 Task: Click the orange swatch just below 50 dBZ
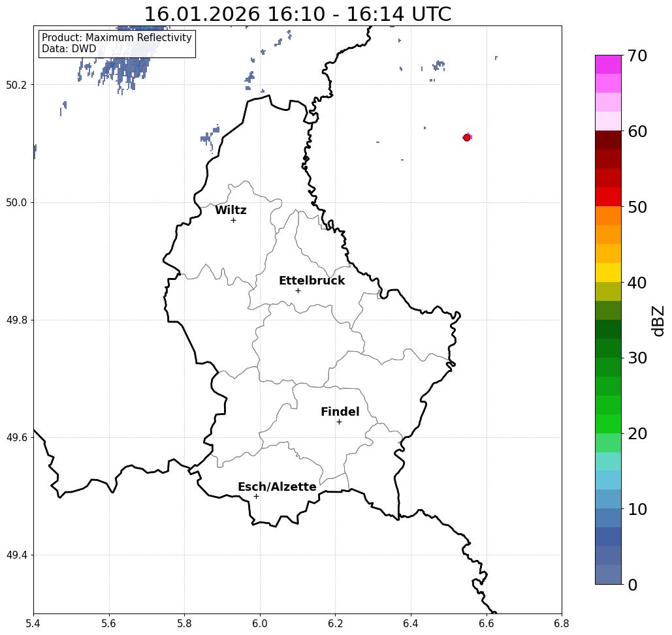click(608, 216)
